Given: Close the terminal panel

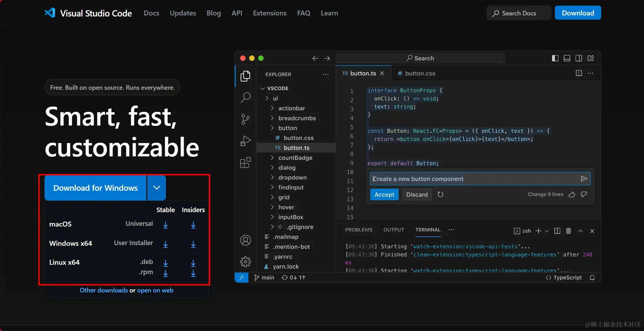Looking at the screenshot, I should tap(592, 231).
